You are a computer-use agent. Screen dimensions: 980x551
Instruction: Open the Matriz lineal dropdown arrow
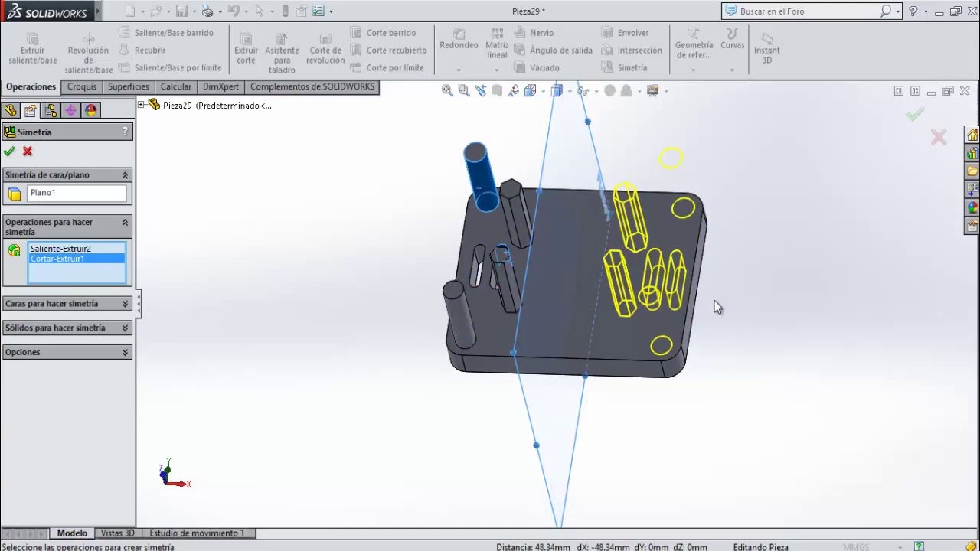[496, 70]
